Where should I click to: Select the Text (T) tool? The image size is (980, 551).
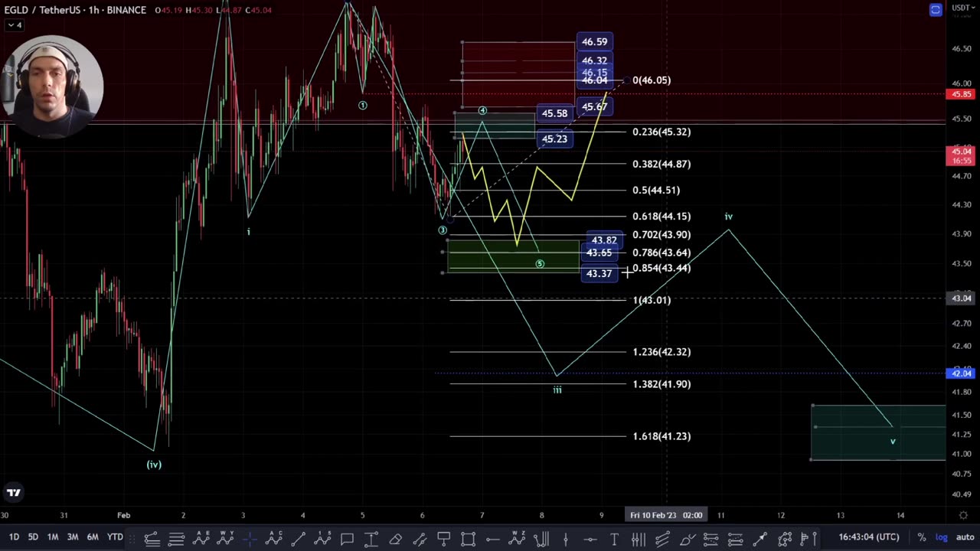614,540
